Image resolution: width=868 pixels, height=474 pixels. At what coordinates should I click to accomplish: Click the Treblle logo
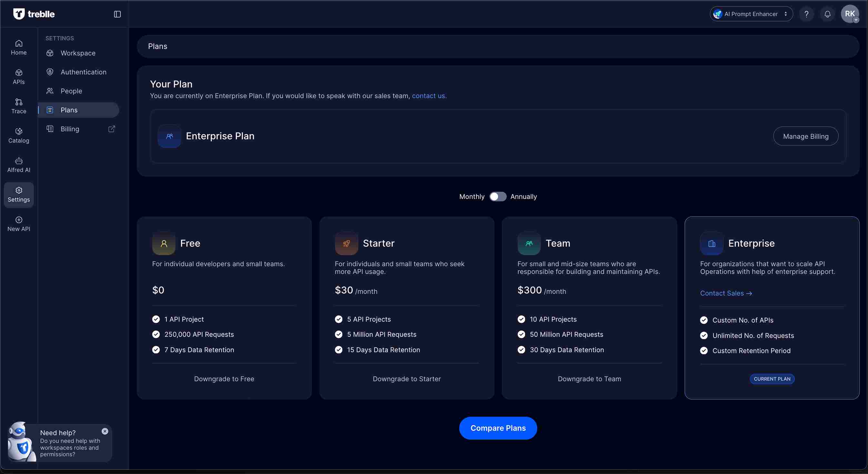34,14
